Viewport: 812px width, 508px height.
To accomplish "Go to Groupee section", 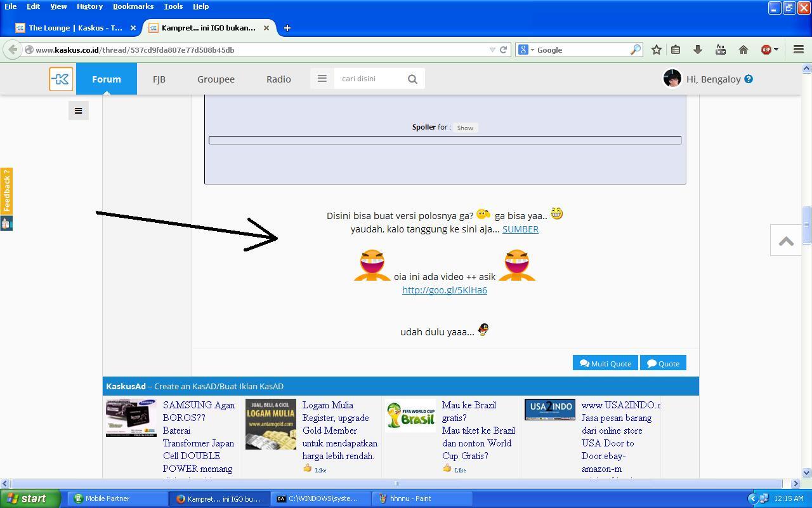I will click(x=216, y=79).
